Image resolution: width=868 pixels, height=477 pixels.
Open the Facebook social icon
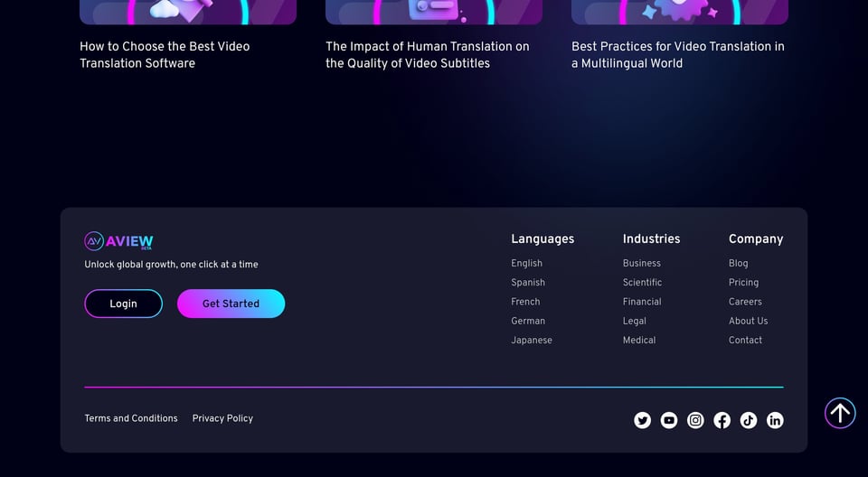tap(722, 421)
